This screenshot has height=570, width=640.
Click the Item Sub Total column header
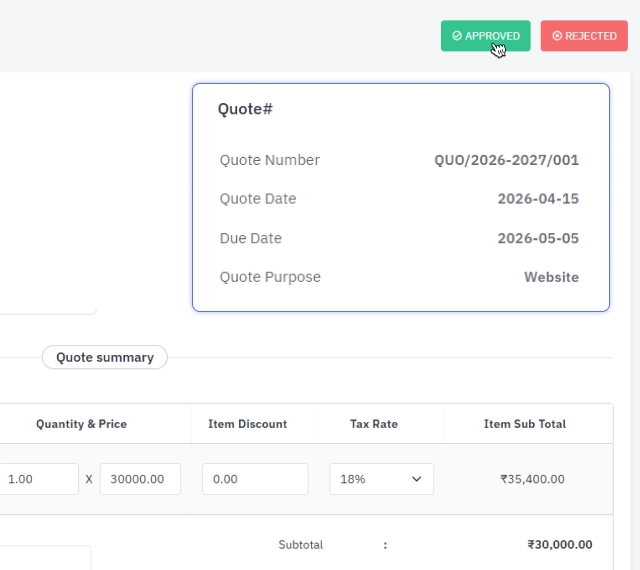point(525,424)
